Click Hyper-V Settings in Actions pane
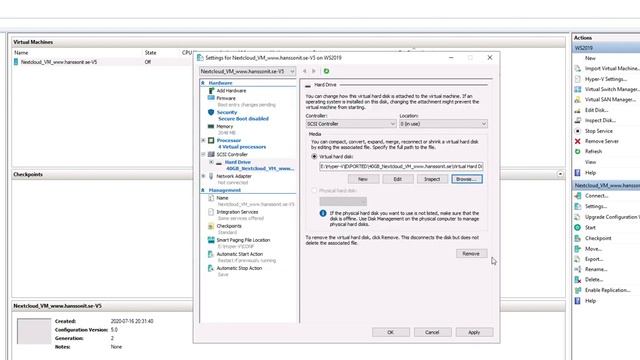This screenshot has width=640, height=360. coord(606,79)
